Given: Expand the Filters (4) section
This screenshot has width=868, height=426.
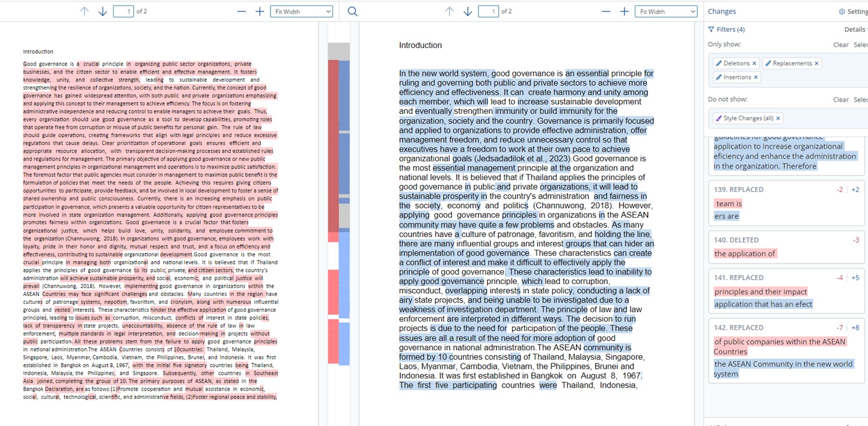Looking at the screenshot, I should (726, 29).
